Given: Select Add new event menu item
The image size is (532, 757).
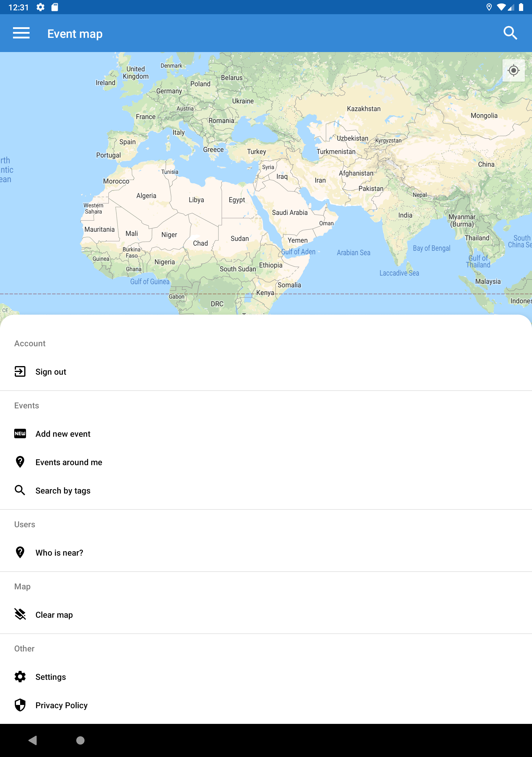Looking at the screenshot, I should point(63,434).
